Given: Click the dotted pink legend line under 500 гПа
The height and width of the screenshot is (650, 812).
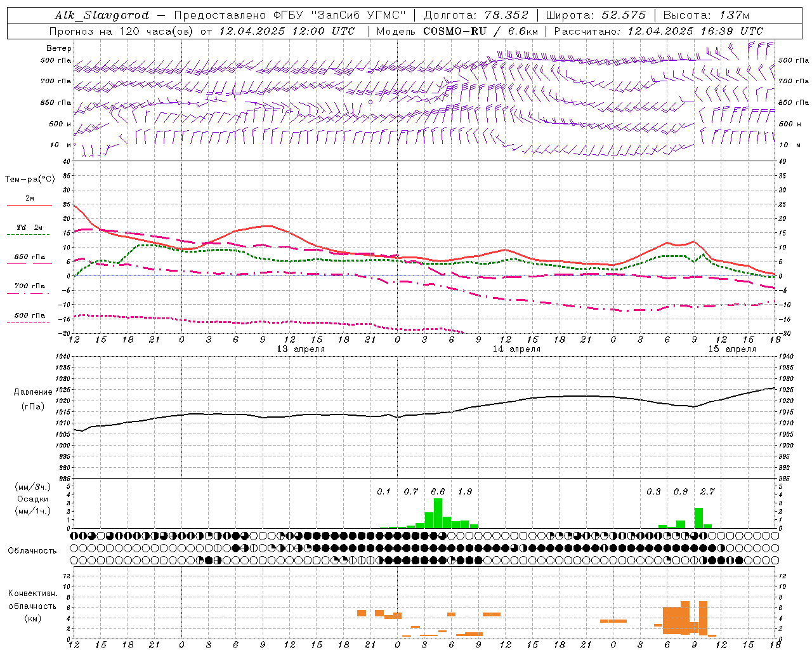Looking at the screenshot, I should pos(28,322).
